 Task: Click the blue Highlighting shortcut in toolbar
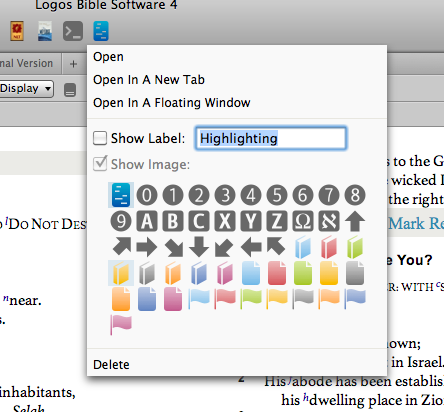(101, 31)
